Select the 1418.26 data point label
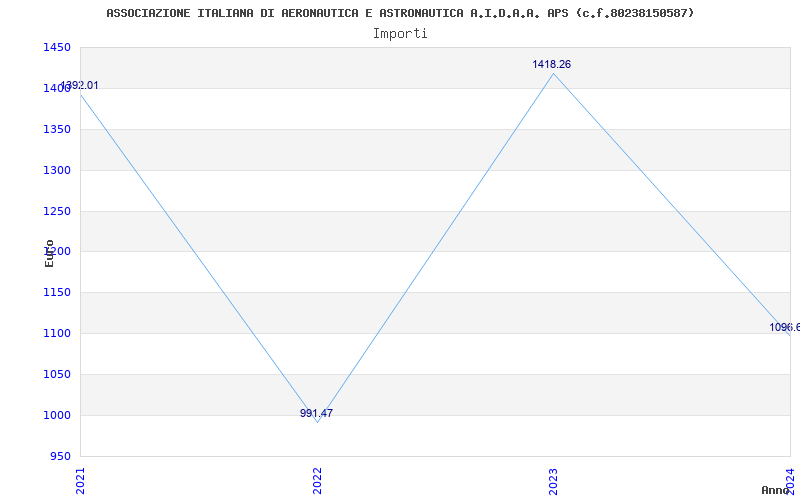Viewport: 800px width, 500px height. [551, 64]
